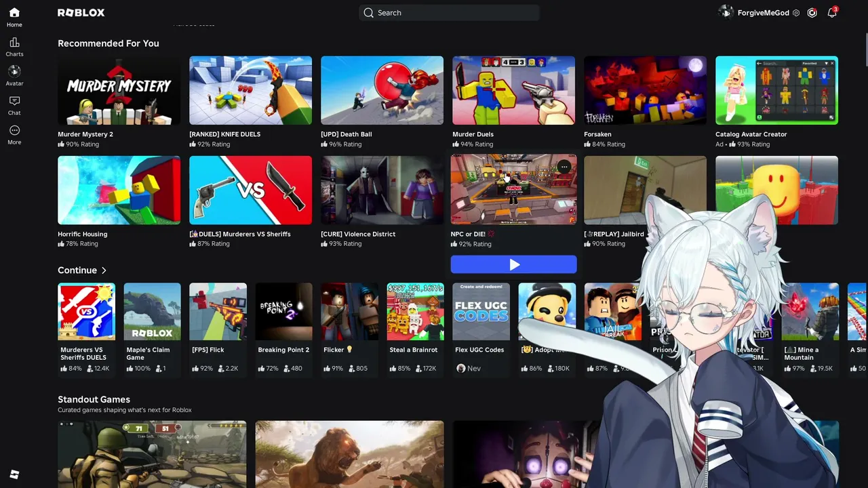Click the Forsaken title text

pyautogui.click(x=597, y=134)
